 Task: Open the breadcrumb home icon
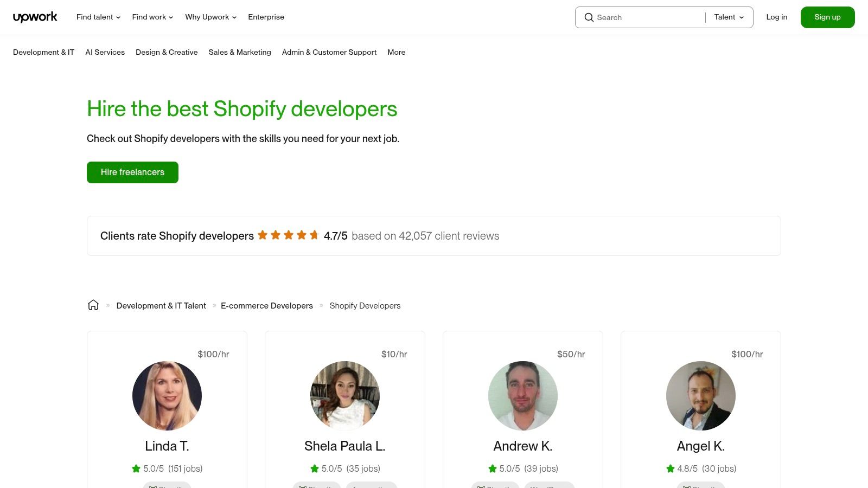tap(93, 305)
